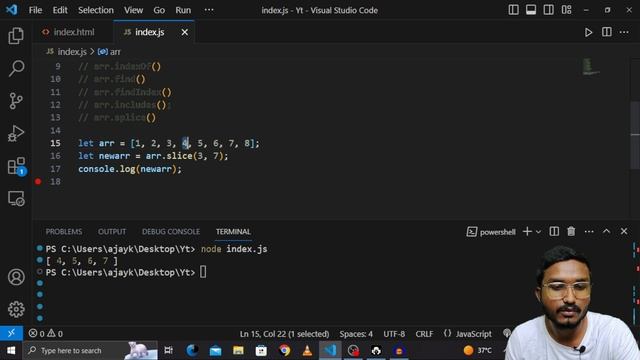Toggle the bottom panel layout icon

531,10
